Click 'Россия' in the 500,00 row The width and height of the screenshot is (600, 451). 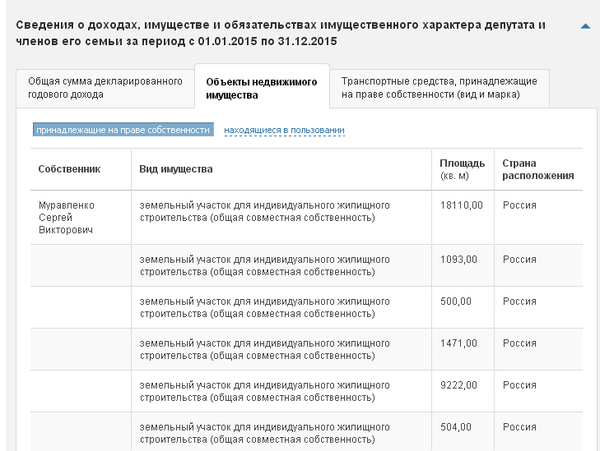[x=519, y=301]
